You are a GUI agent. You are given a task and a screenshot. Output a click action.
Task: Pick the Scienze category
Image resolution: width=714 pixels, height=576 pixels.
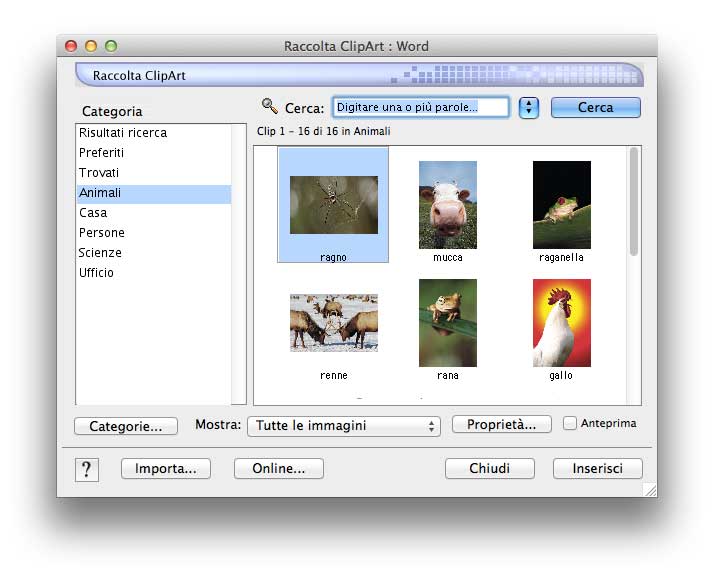point(154,253)
